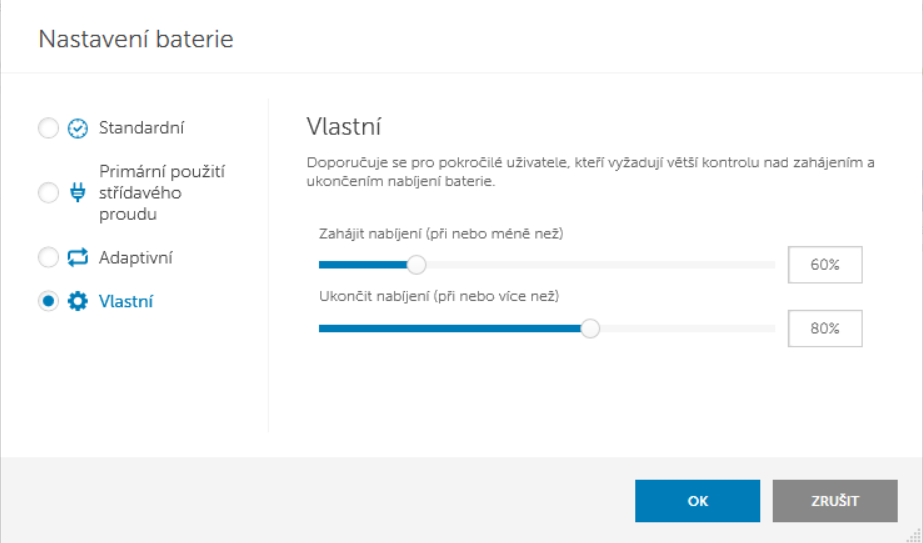
Task: Click the AC plug icon
Action: [78, 194]
